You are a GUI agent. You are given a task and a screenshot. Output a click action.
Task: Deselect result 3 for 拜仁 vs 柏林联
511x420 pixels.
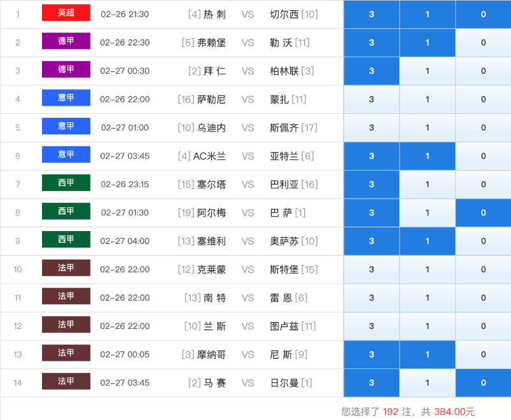point(372,71)
